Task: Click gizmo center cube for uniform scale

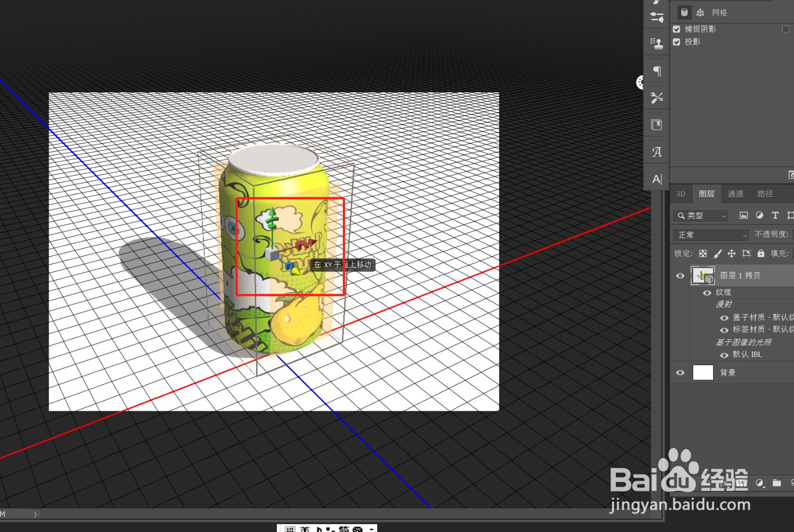Action: [x=271, y=255]
